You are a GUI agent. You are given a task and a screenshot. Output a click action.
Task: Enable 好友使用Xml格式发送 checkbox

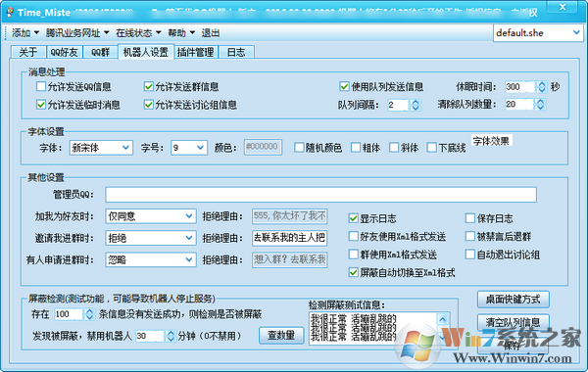353,236
